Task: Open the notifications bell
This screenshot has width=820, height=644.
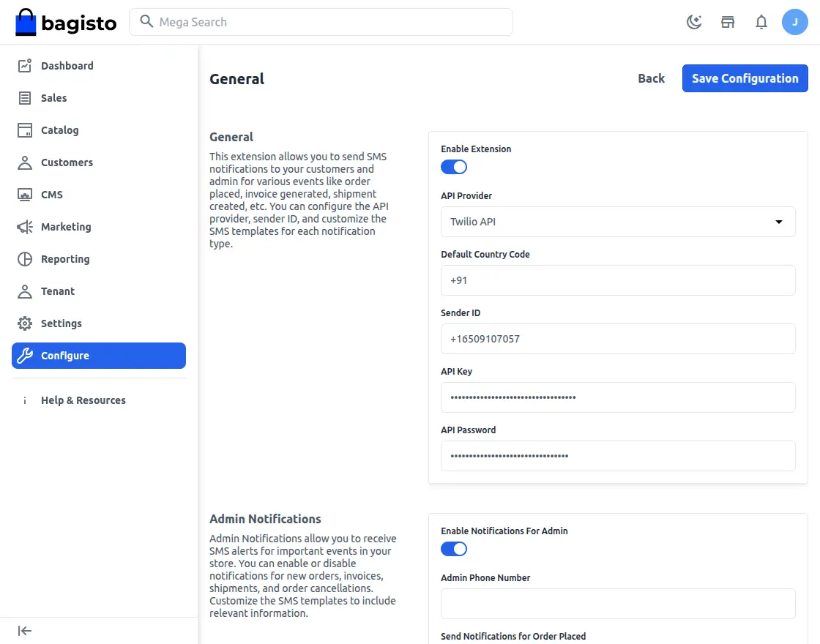Action: 761,22
